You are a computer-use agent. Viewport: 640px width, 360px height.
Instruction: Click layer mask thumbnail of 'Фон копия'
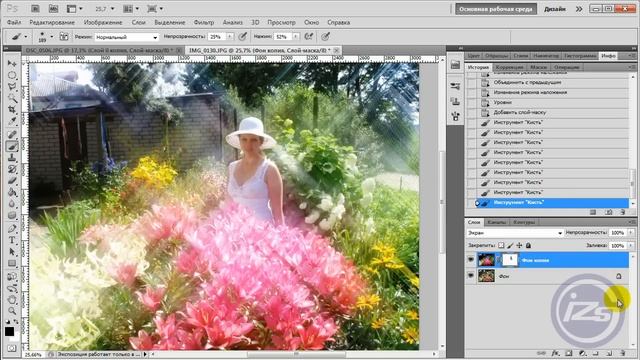[x=510, y=260]
